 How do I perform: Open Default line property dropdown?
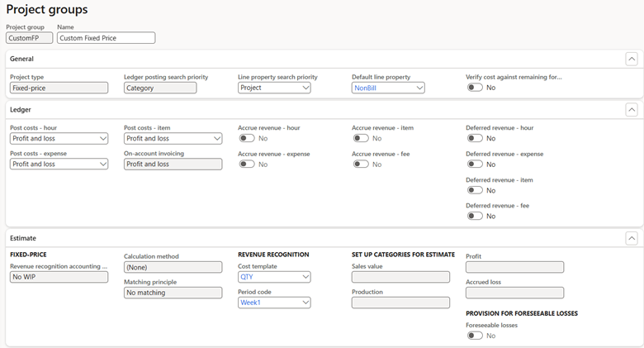(x=419, y=88)
